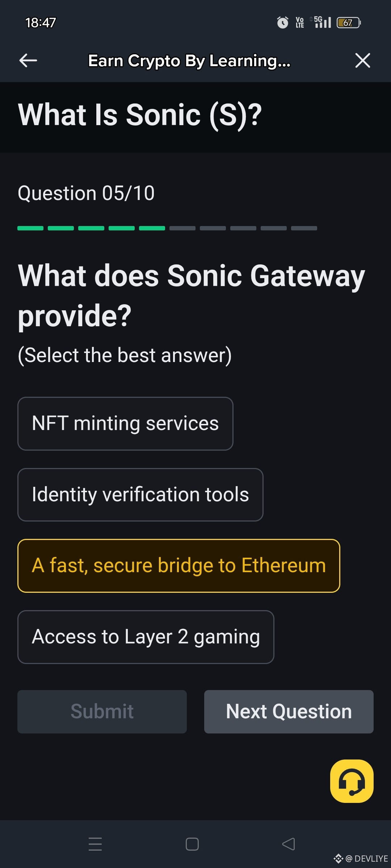Tap the Android recent apps menu icon

(x=95, y=844)
